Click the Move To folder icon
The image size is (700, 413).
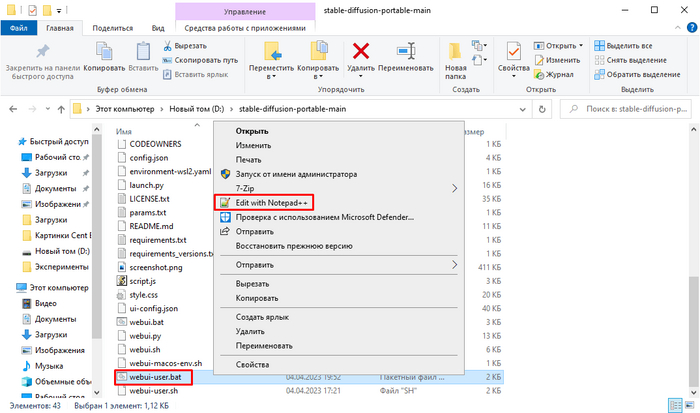click(271, 51)
